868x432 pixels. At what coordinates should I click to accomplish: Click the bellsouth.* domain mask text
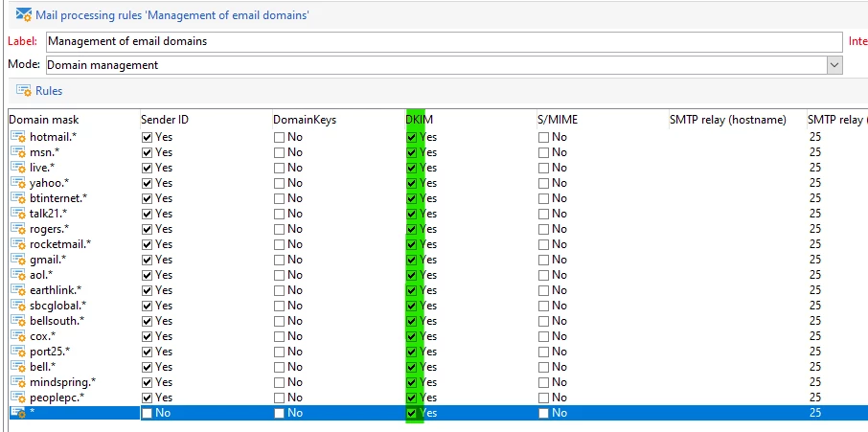[x=57, y=321]
